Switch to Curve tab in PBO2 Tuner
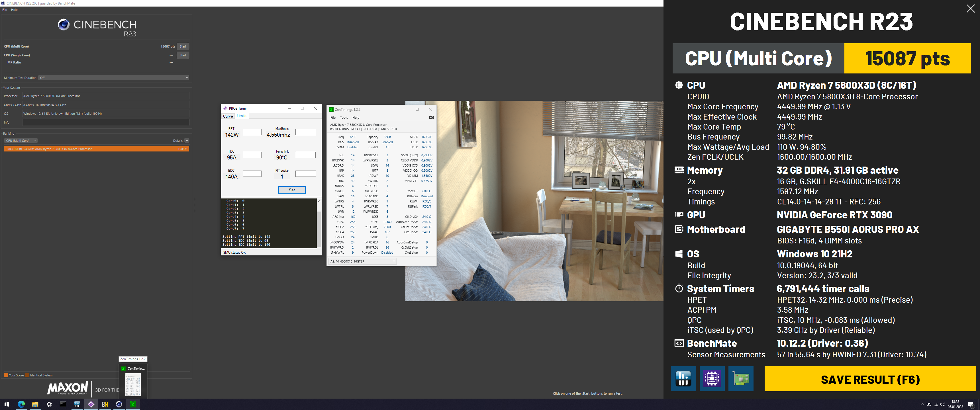 228,116
